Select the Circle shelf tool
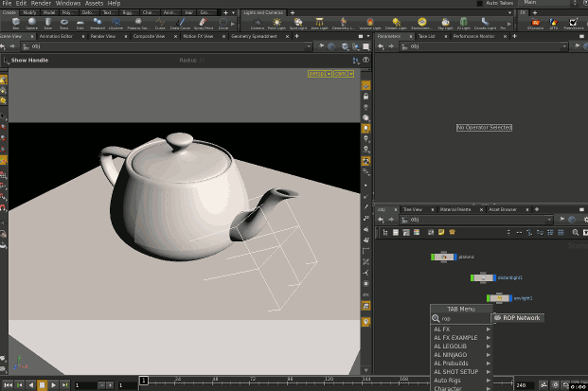This screenshot has height=391, width=588. [223, 24]
